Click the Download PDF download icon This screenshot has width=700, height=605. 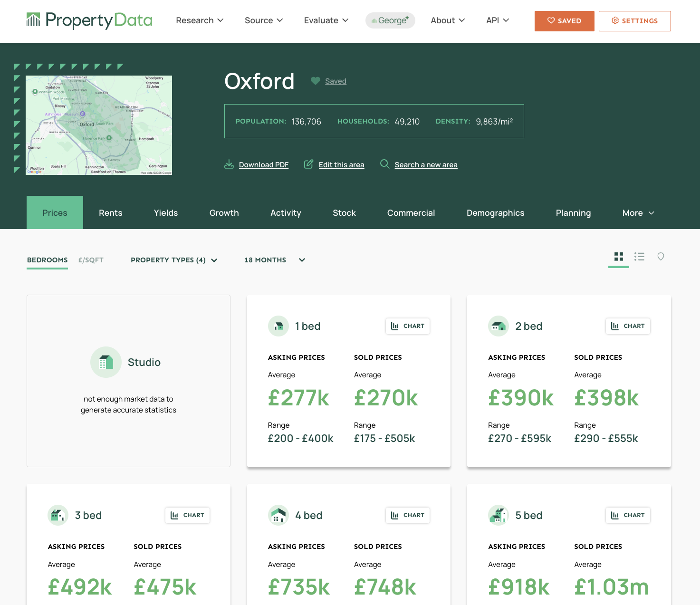click(x=229, y=164)
